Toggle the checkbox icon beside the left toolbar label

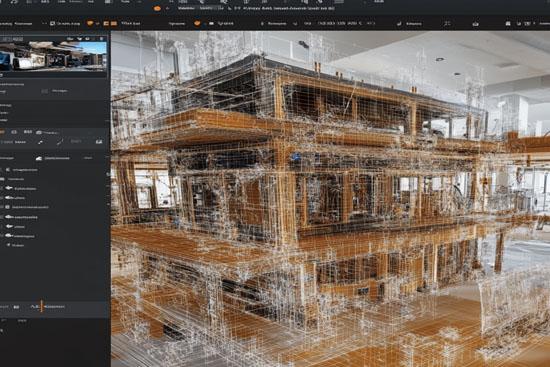[52, 24]
